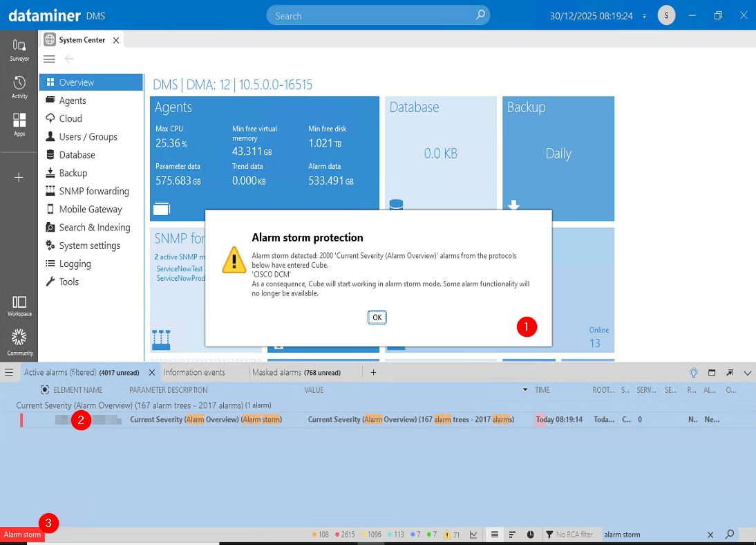Open the Surveyor panel from sidebar
Screen dimensions: 756x545
coord(19,48)
